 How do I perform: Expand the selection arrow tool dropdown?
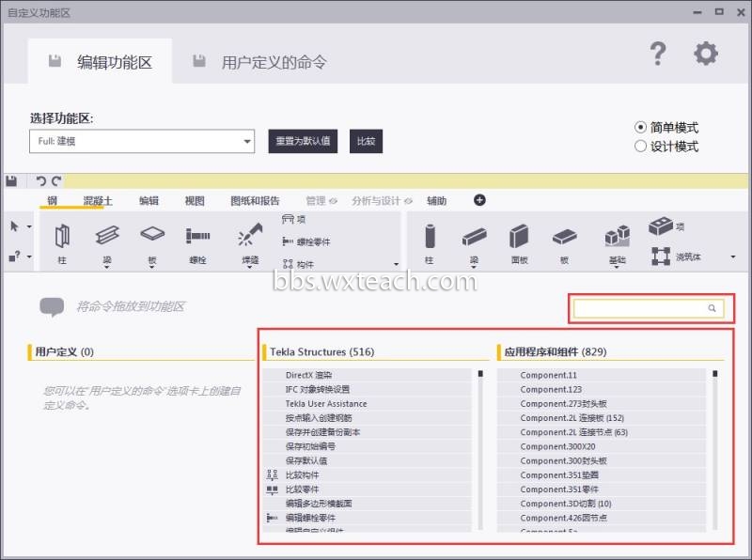pos(29,226)
